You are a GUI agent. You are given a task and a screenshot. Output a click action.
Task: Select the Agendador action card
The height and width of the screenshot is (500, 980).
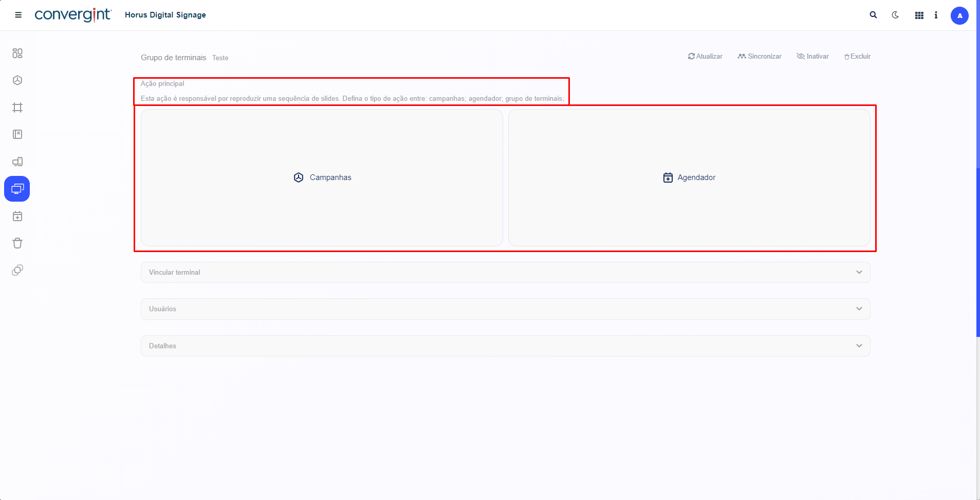coord(689,177)
